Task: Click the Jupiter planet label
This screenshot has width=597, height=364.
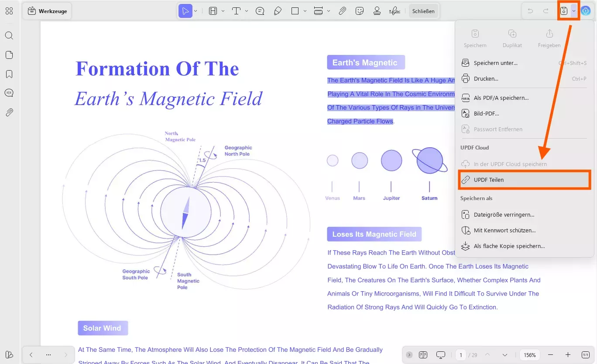Action: coord(391,198)
